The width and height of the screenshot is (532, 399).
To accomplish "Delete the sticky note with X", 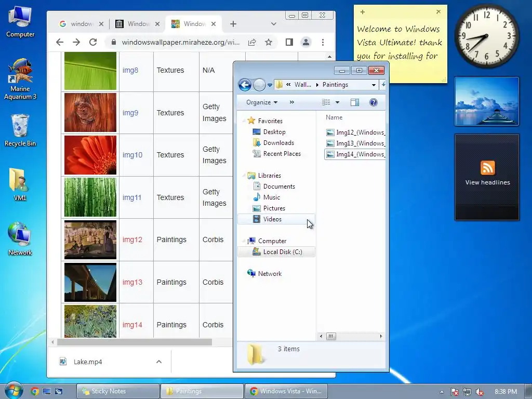I will pos(438,12).
